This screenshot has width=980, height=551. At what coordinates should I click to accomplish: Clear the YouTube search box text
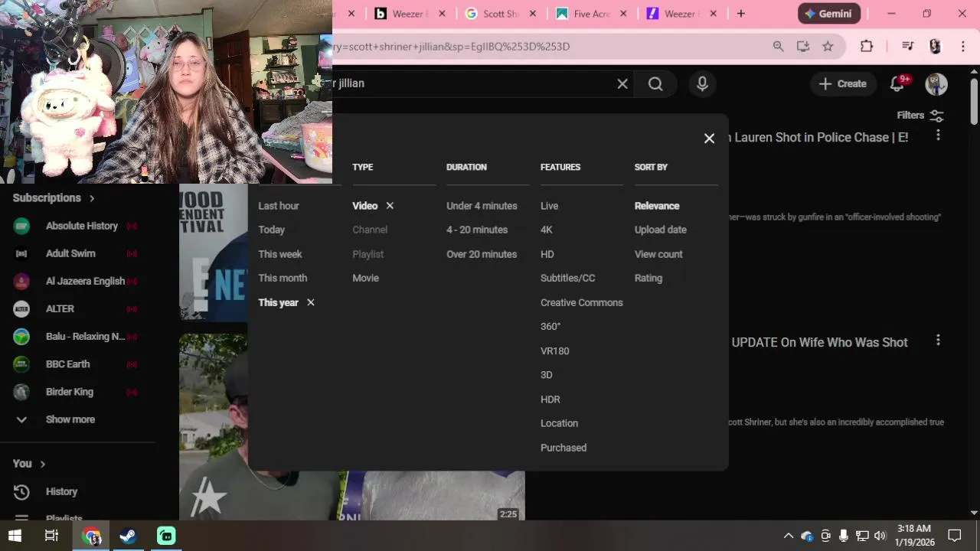[x=622, y=84]
